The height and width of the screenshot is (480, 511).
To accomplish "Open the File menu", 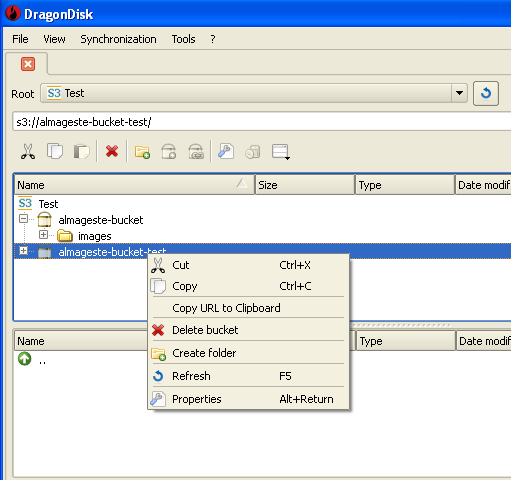I will [x=20, y=39].
